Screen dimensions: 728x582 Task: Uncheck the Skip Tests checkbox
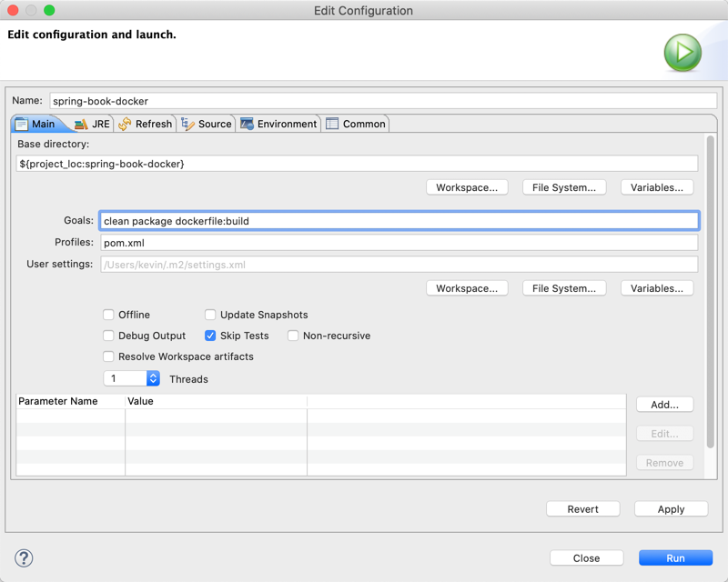click(x=210, y=336)
